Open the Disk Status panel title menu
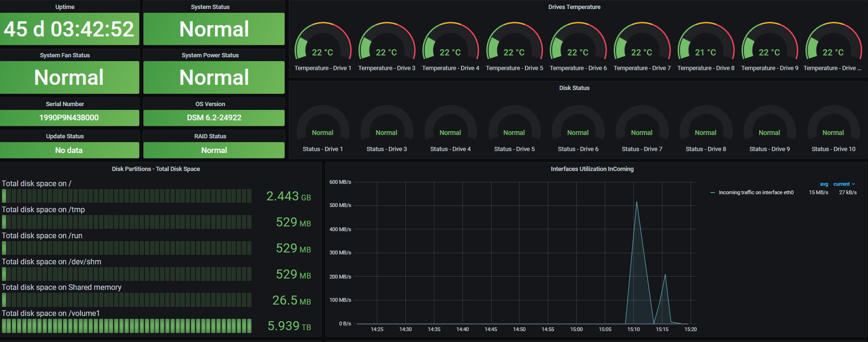Screen dimensions: 868x342 [x=574, y=88]
